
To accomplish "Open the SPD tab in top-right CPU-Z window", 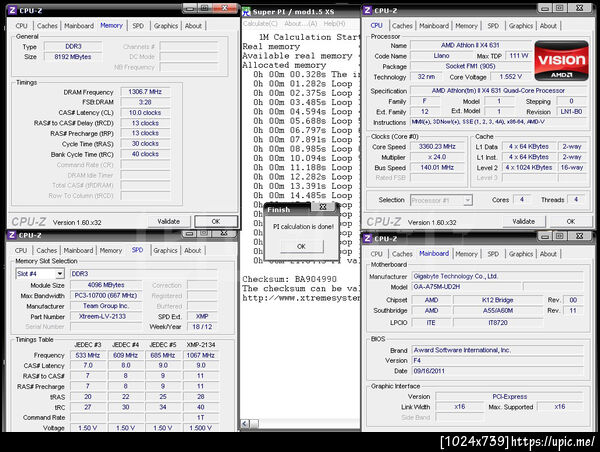I will pos(493,26).
